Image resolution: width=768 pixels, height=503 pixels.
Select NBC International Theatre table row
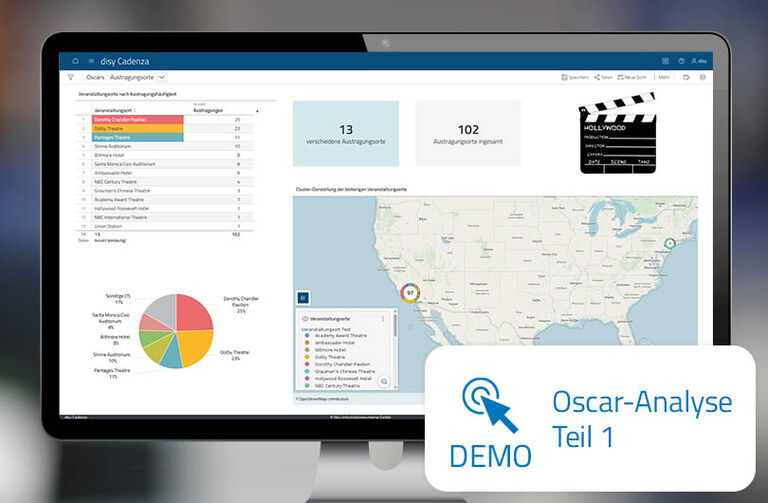click(x=166, y=217)
